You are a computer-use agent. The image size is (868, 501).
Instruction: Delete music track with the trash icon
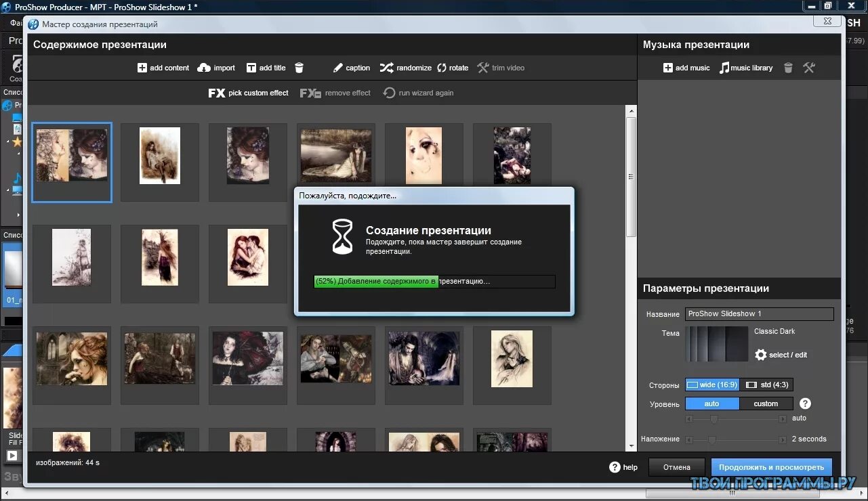click(788, 68)
